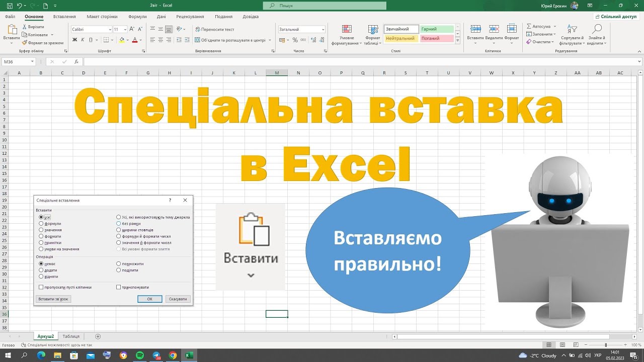644x362 pixels.
Task: Click the add new sheet plus icon
Action: tap(98, 336)
